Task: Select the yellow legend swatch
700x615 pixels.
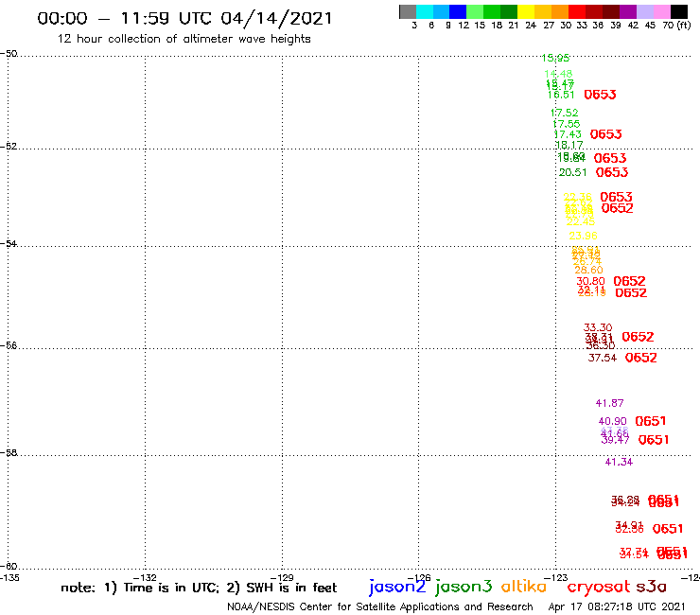Action: pyautogui.click(x=526, y=11)
